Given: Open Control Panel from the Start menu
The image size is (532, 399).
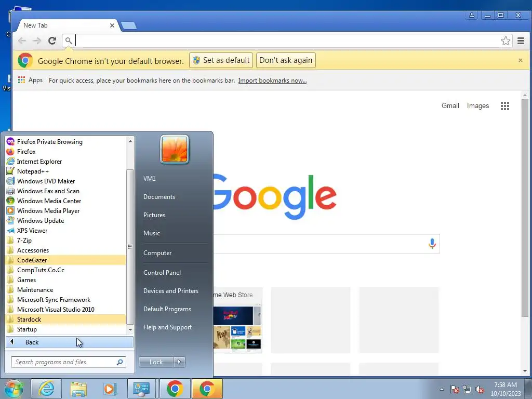Looking at the screenshot, I should (x=162, y=272).
